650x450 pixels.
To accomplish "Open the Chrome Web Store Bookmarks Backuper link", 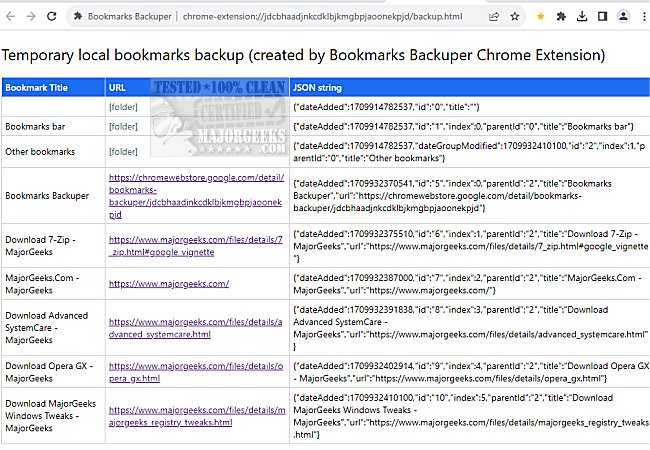I will click(x=196, y=195).
